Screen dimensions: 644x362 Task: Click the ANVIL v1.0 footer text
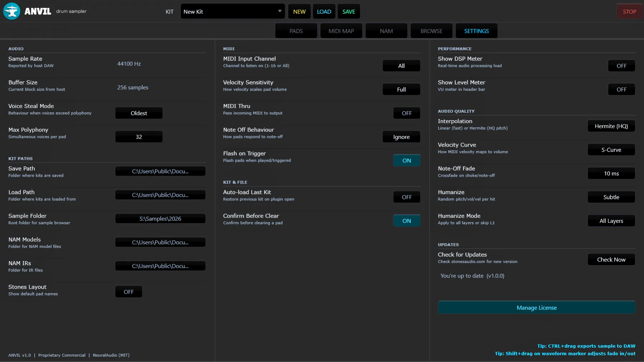click(20, 355)
